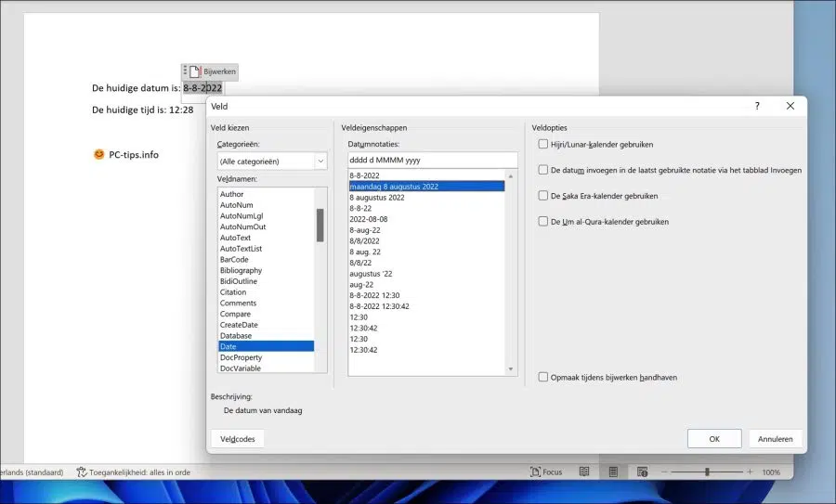This screenshot has width=836, height=504.
Task: Click the 100% zoom level indicator
Action: point(771,472)
